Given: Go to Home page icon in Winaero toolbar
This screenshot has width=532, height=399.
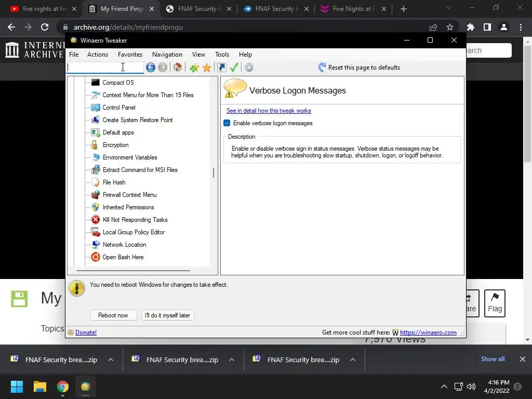Looking at the screenshot, I should point(177,68).
